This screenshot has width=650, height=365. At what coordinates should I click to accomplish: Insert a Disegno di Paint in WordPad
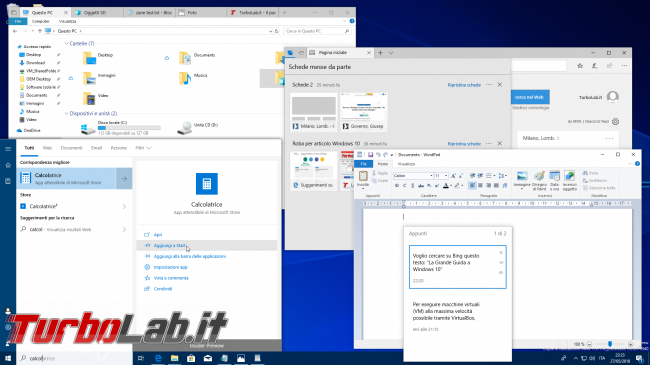pyautogui.click(x=539, y=180)
